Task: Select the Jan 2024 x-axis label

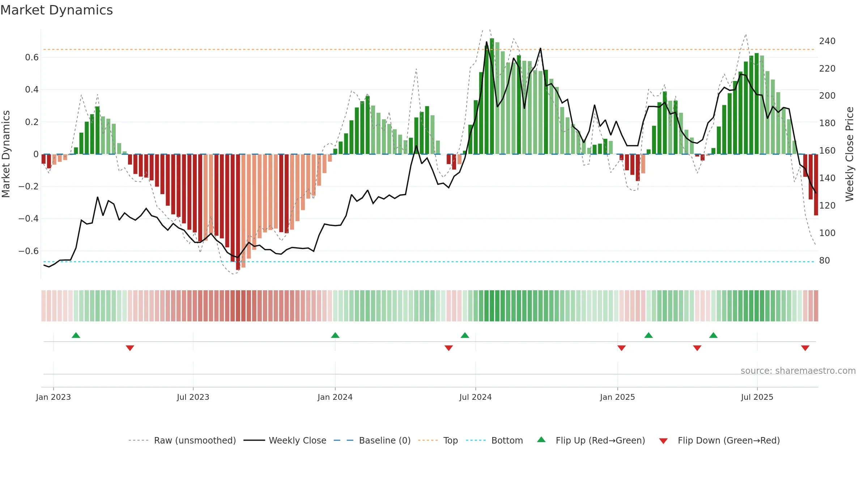Action: point(335,397)
